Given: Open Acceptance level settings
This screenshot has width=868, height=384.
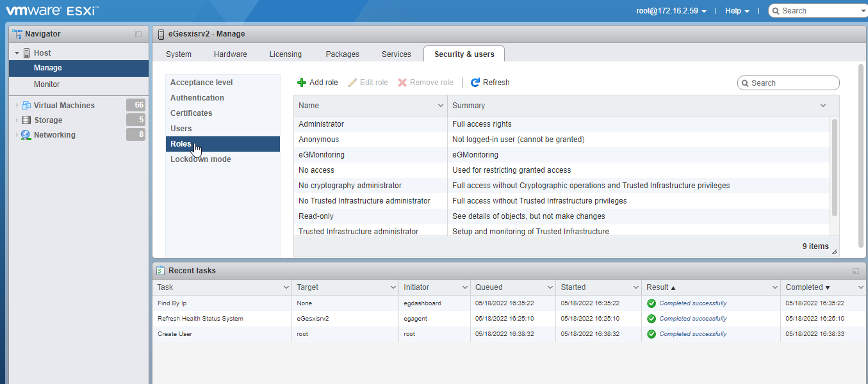Looking at the screenshot, I should [x=223, y=83].
